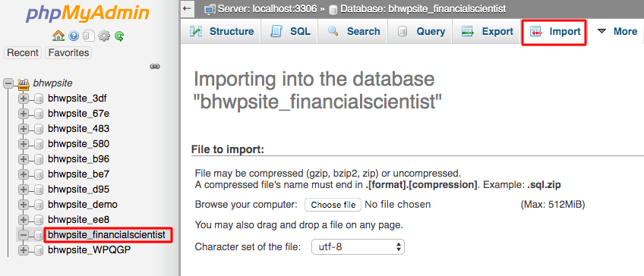Open the utf-8 character set dropdown
This screenshot has height=276, width=644.
(x=358, y=247)
